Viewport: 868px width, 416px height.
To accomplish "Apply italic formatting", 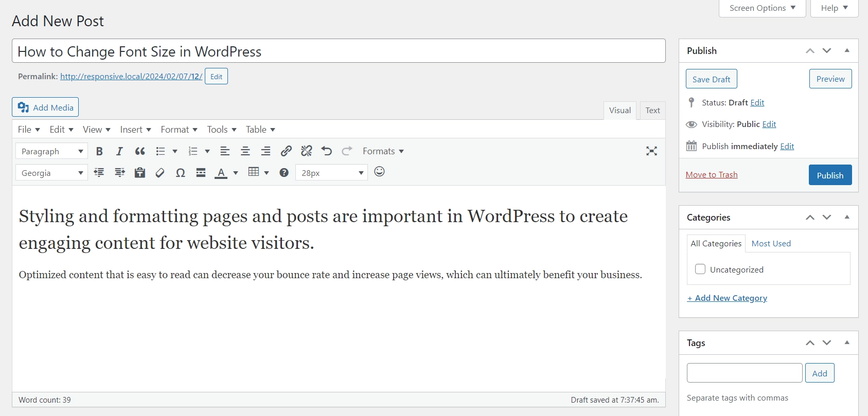I will pyautogui.click(x=119, y=151).
